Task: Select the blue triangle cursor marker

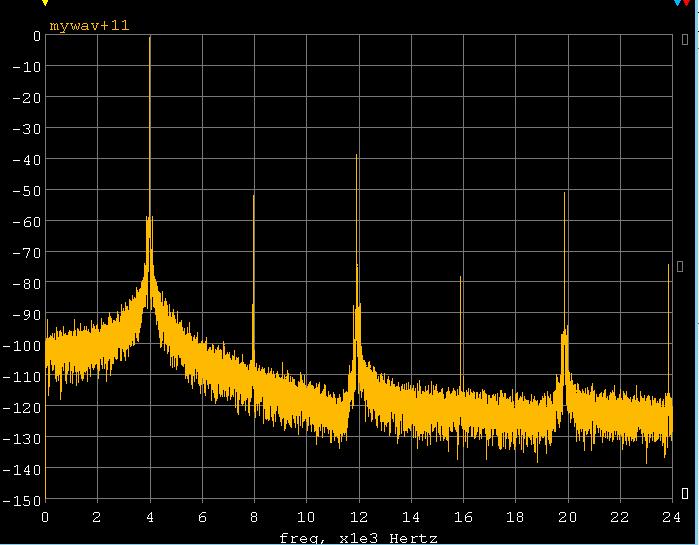Action: tap(678, 2)
